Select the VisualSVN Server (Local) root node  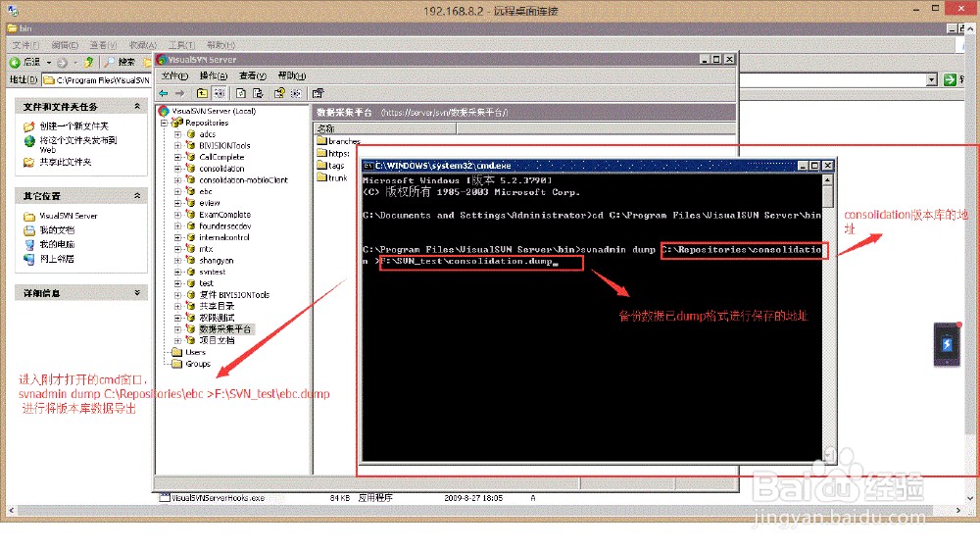(x=213, y=111)
